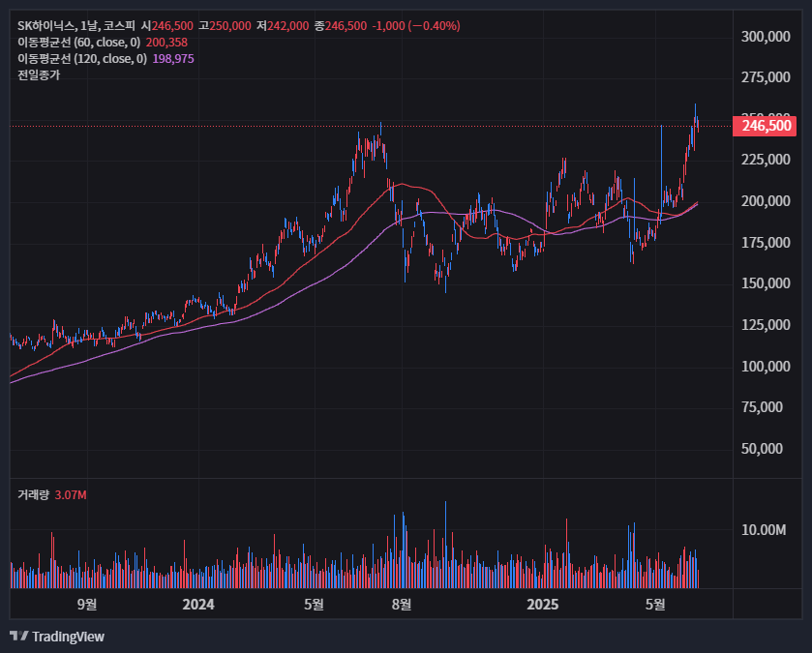Click the purple 198,975 moving average value
Viewport: 812px width, 653px height.
tap(173, 59)
